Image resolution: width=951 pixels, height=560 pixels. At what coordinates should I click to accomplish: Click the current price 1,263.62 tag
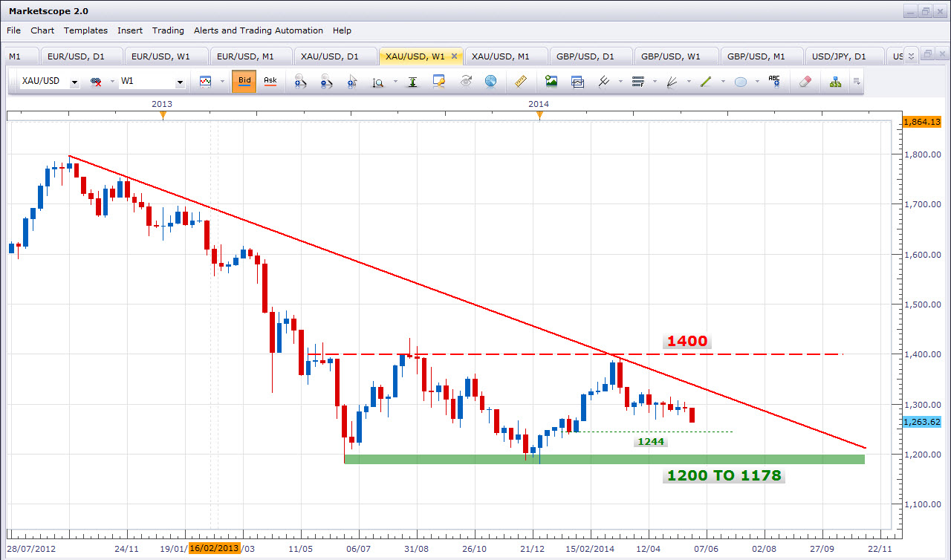click(921, 422)
